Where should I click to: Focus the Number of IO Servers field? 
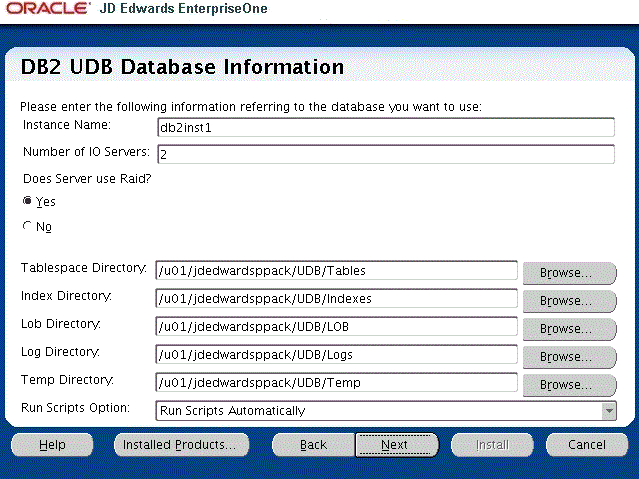click(386, 155)
